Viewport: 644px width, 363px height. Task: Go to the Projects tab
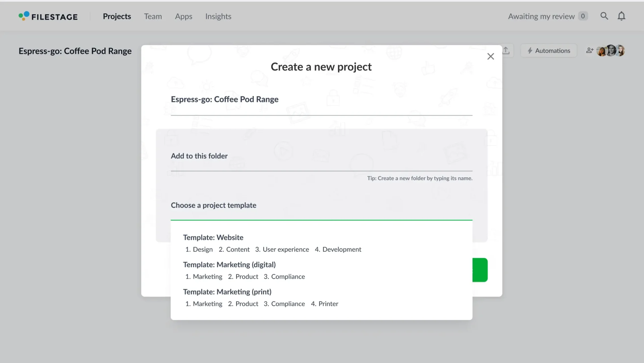[x=117, y=16]
